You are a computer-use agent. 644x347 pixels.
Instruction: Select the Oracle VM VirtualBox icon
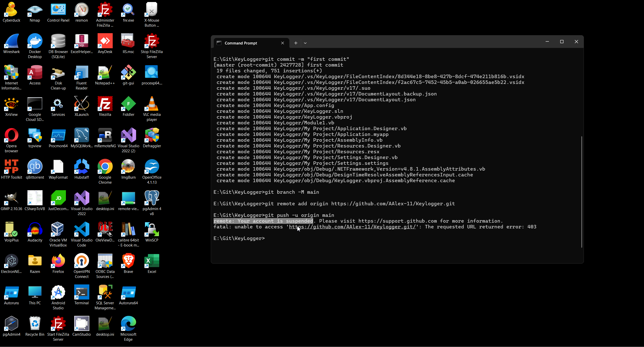(x=58, y=230)
